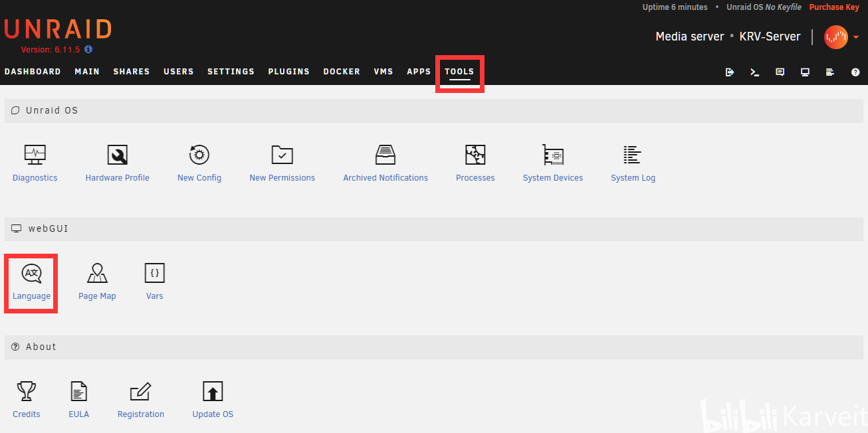Go to the Settings tab
Image resolution: width=868 pixels, height=433 pixels.
click(x=231, y=72)
